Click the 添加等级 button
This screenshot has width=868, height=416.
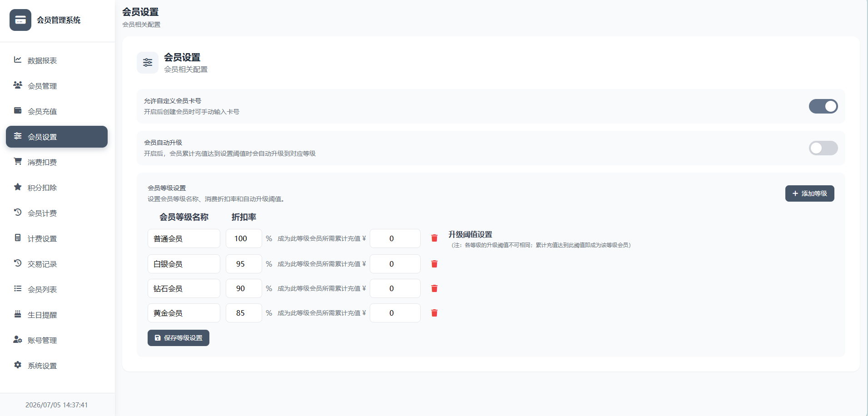[809, 193]
